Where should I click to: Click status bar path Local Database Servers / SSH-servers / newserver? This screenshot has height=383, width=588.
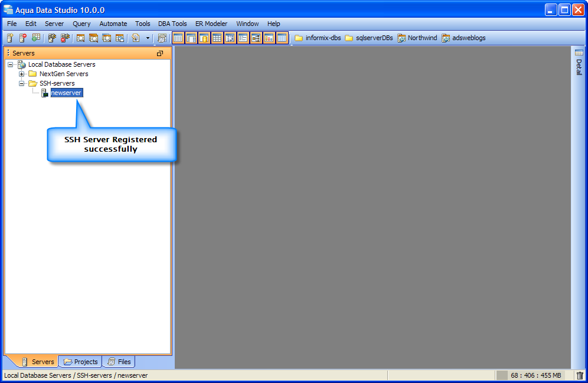[76, 375]
